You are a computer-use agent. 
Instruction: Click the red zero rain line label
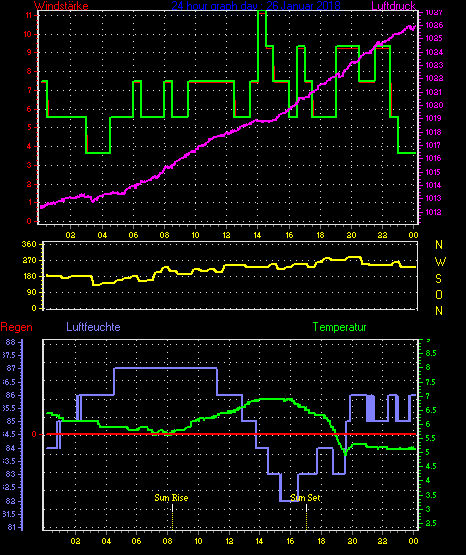pos(34,434)
